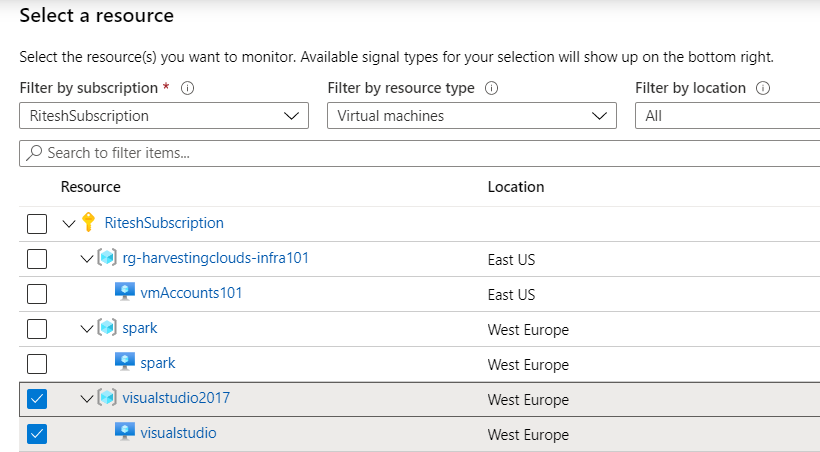Click the RiteshSubscription link in the tree
The image size is (820, 452).
(x=164, y=223)
